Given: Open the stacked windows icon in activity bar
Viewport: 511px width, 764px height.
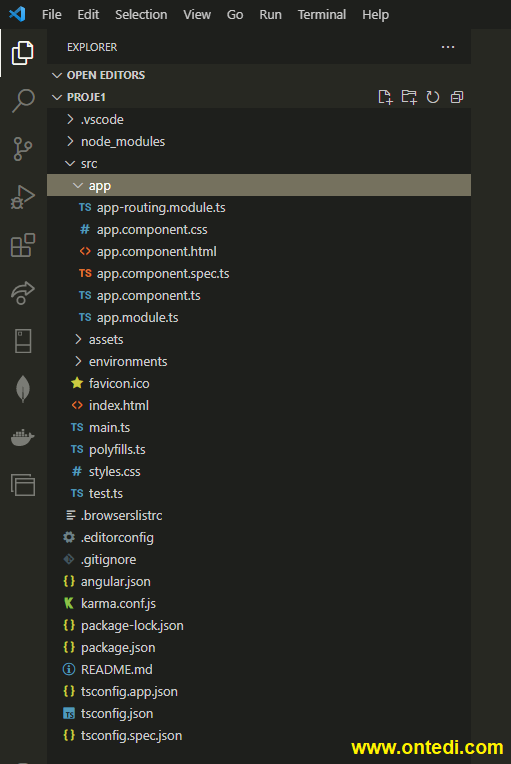Looking at the screenshot, I should [22, 485].
